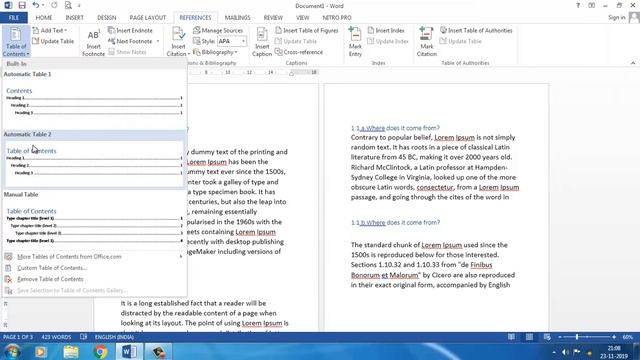Switch to Read Mode view icon
The width and height of the screenshot is (640, 360).
pos(511,337)
